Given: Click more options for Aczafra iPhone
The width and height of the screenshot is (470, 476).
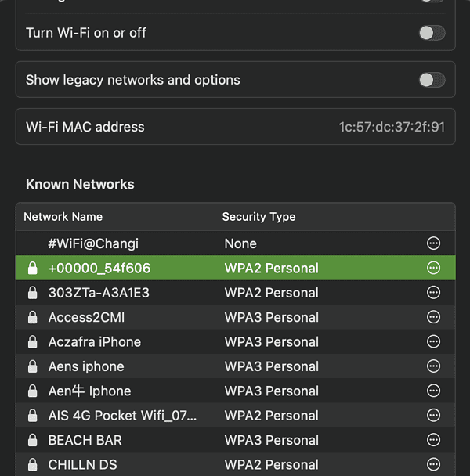Looking at the screenshot, I should (x=433, y=341).
